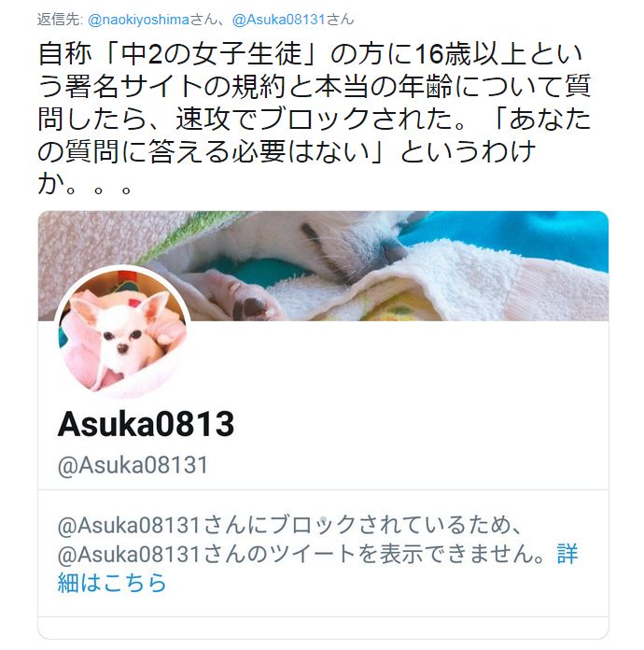
Task: Click the 返信先 reply label
Action: pyautogui.click(x=59, y=20)
